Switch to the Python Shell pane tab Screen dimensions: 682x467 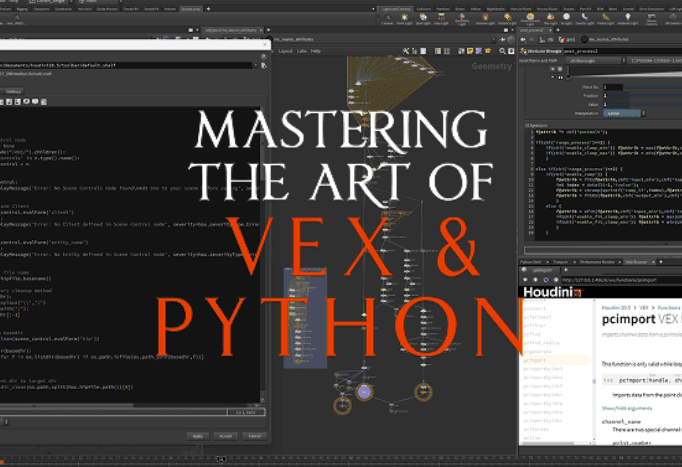pos(530,262)
